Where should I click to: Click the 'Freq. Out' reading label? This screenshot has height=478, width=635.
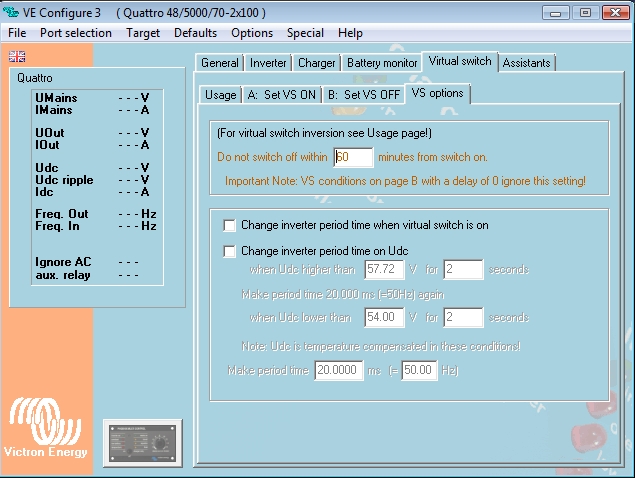62,214
